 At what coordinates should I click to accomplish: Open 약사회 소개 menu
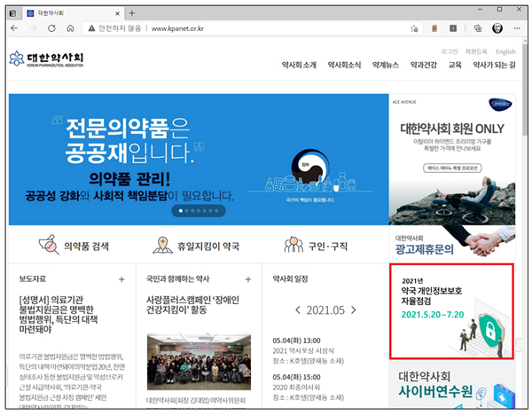tap(299, 65)
